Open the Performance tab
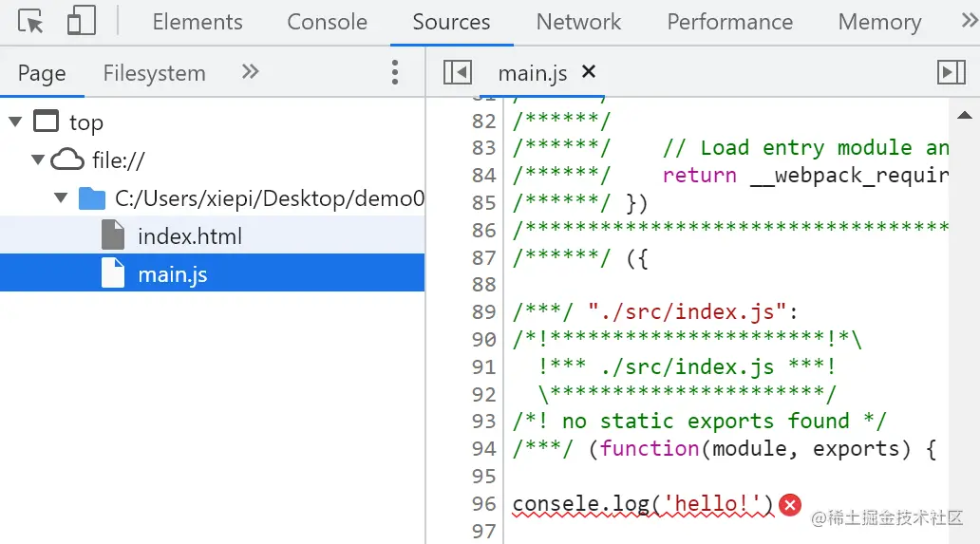 (x=729, y=22)
